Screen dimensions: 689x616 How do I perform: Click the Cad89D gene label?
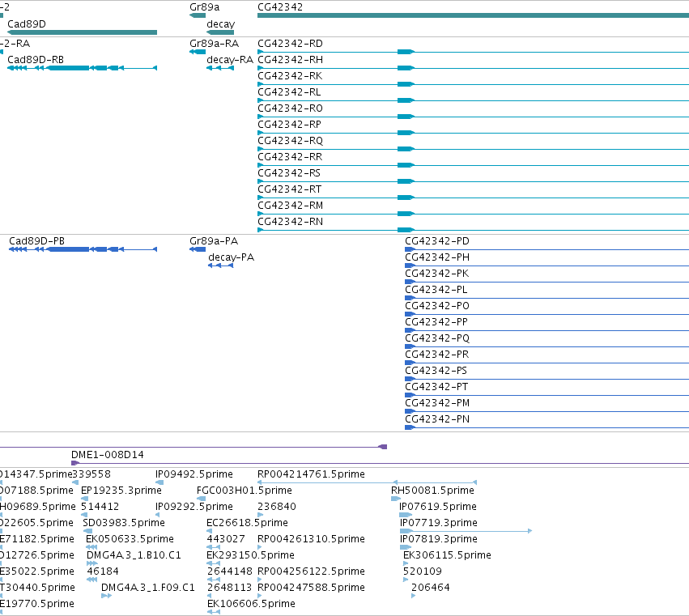(x=27, y=24)
